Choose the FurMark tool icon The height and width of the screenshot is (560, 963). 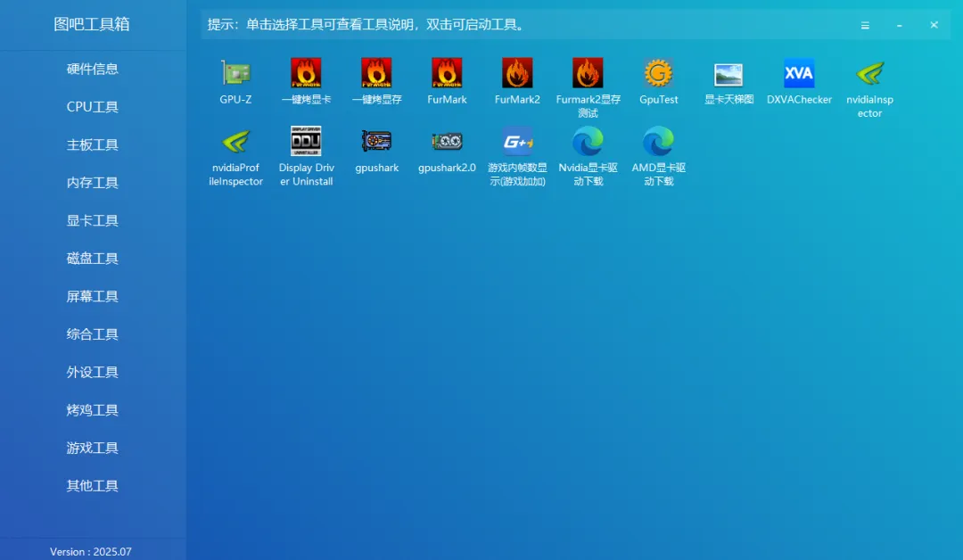pos(447,73)
